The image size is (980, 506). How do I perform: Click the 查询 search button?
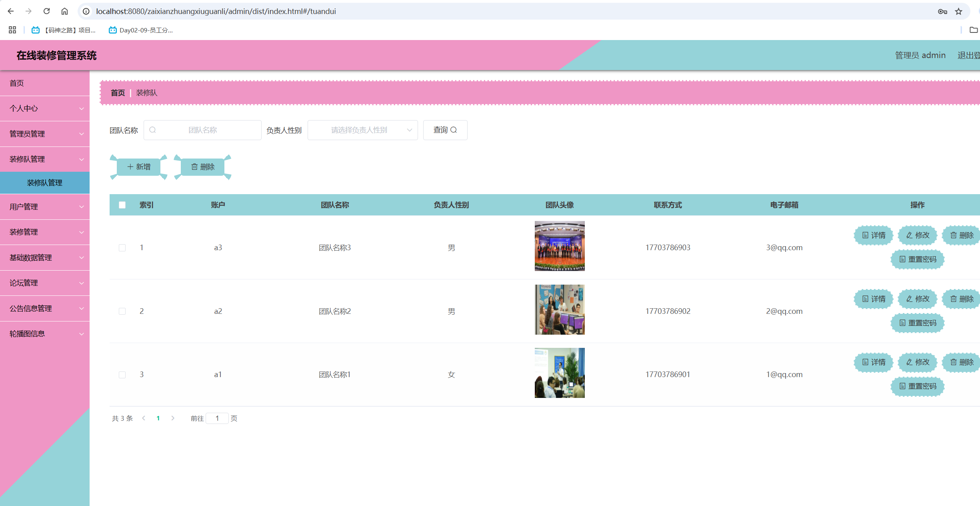pyautogui.click(x=445, y=130)
